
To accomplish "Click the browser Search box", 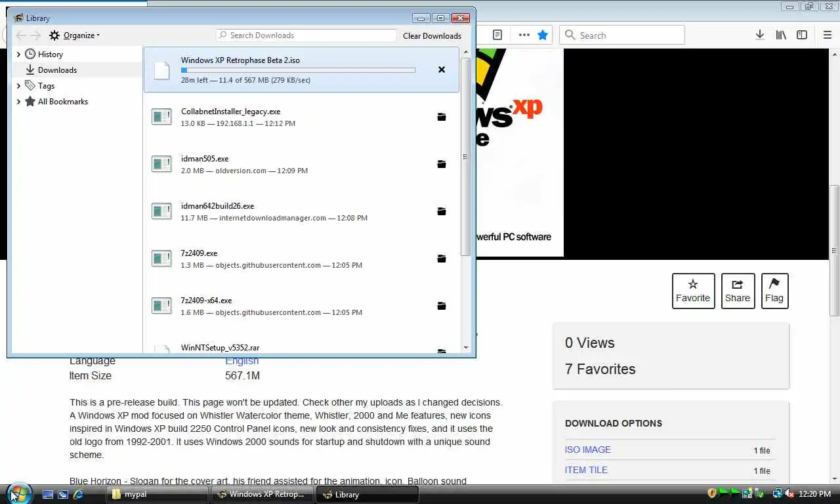I will click(x=621, y=35).
